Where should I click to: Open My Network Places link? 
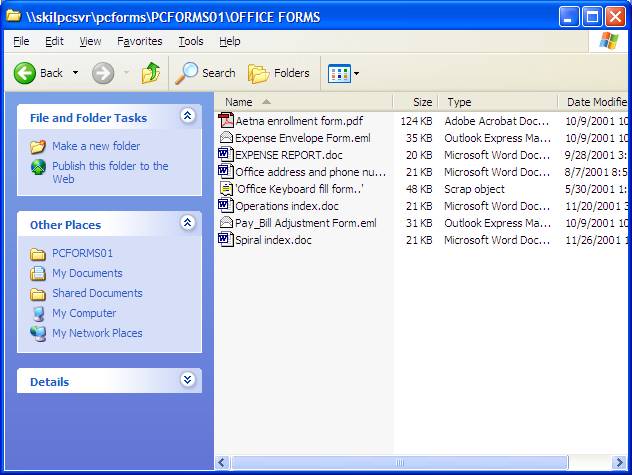tap(97, 333)
